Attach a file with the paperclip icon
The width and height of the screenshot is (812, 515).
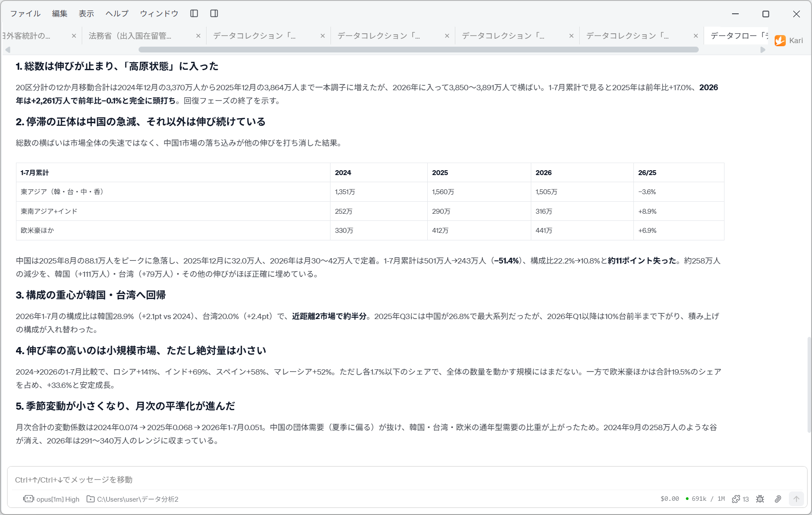point(778,499)
